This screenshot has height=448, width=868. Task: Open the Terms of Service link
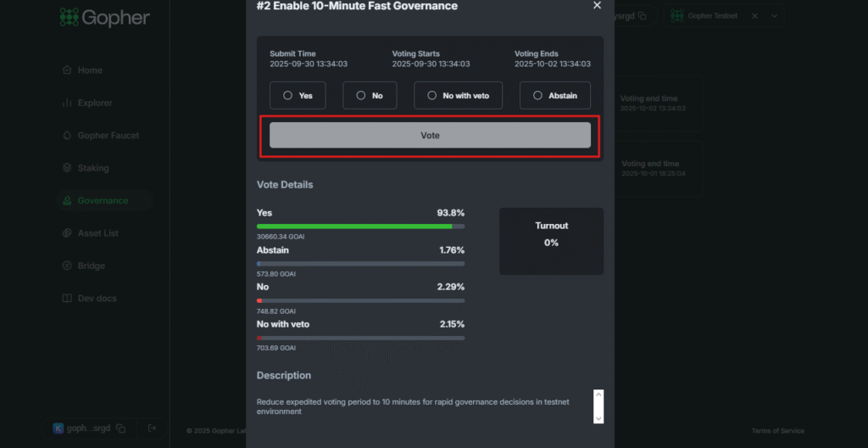pyautogui.click(x=777, y=431)
